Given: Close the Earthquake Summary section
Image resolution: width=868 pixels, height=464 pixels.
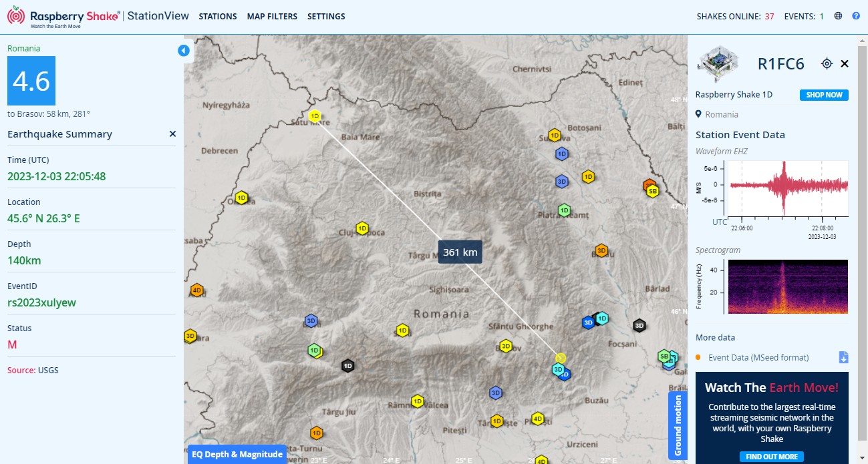Looking at the screenshot, I should (172, 134).
